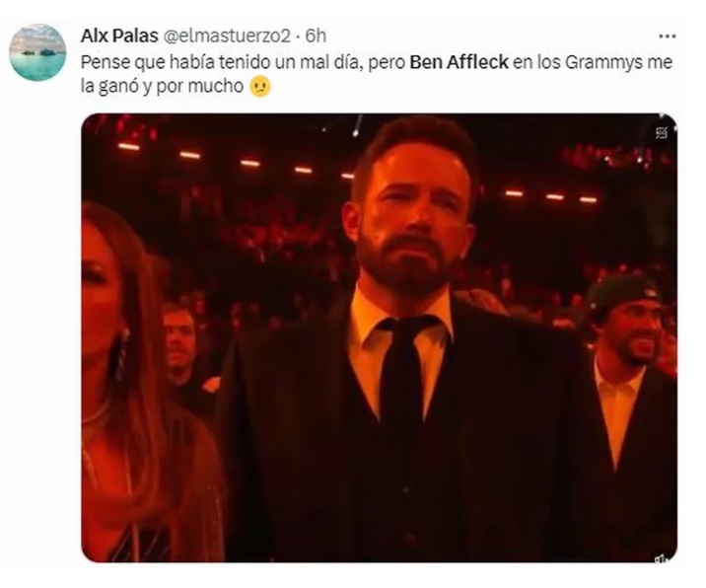Viewport: 706px width, 588px height.
Task: Click Alx Palas's round profile avatar
Action: [37, 53]
